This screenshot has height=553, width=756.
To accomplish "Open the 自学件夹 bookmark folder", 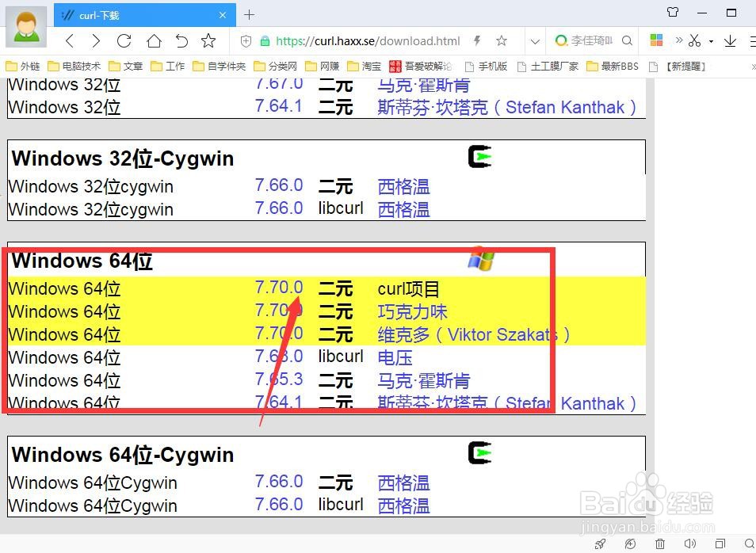I will click(x=219, y=66).
